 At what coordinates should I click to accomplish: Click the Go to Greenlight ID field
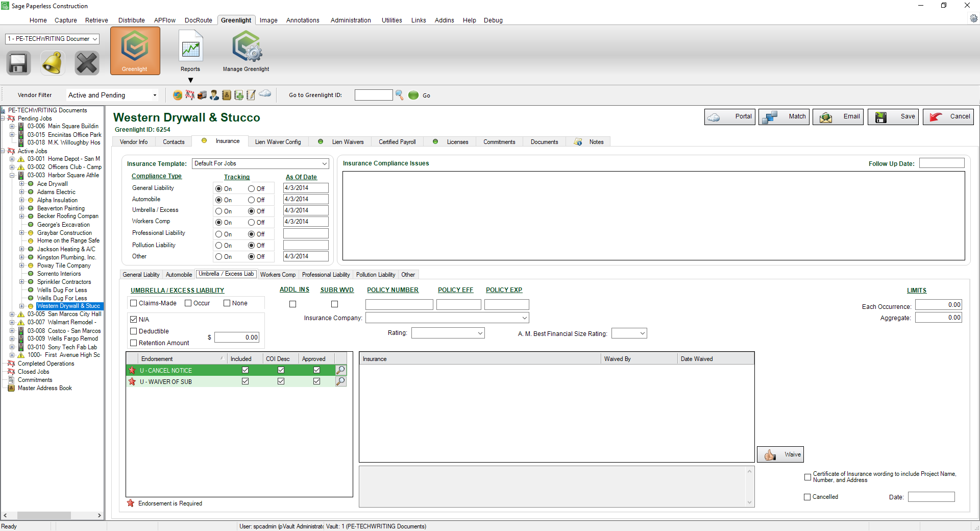374,95
